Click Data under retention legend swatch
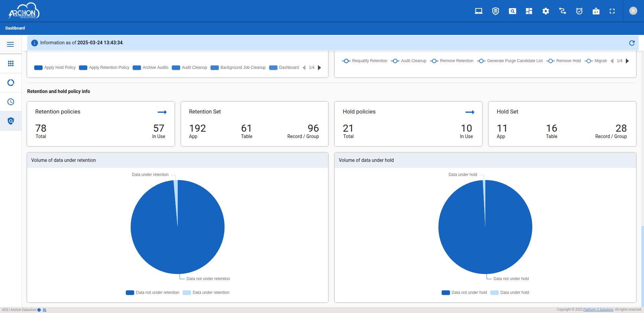644x313 pixels. tap(187, 293)
